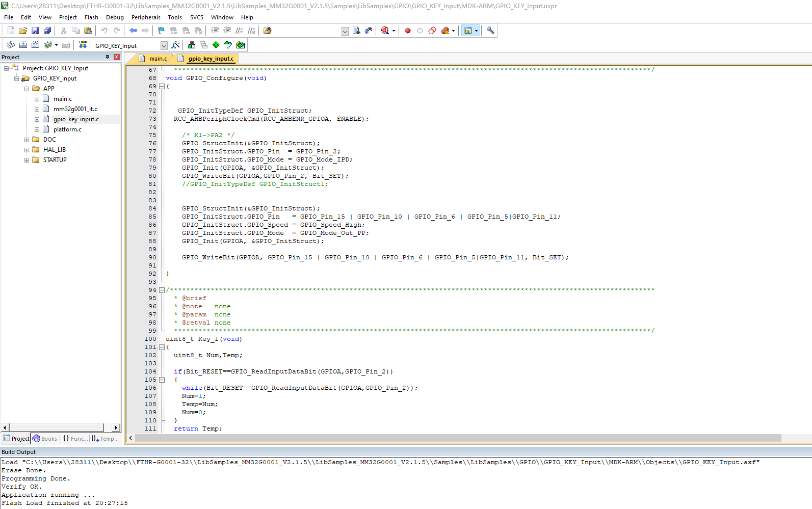Open the Pack Installer icon
Screen dimensions: 812x509
coord(241,45)
